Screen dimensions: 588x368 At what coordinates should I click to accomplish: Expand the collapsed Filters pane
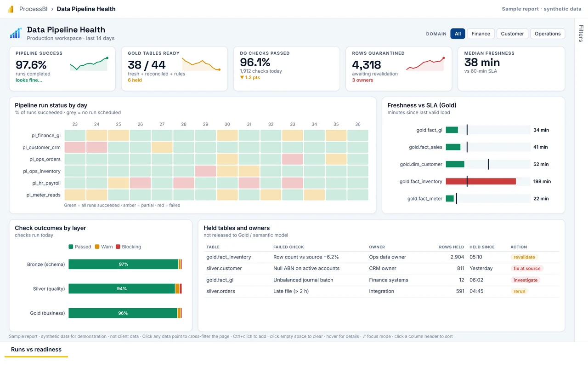(x=581, y=34)
